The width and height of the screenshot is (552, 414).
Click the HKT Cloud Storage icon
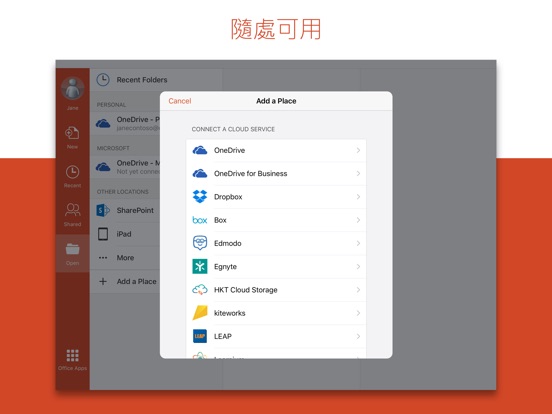tap(200, 290)
